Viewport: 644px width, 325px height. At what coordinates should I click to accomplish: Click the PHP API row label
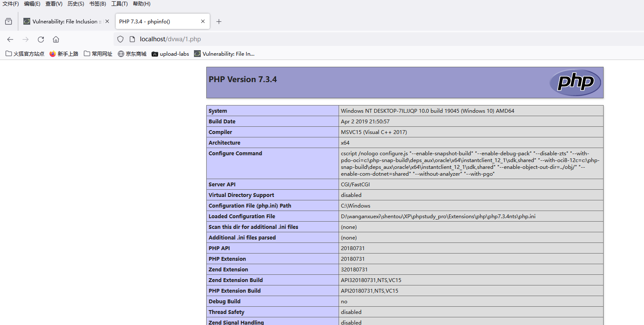click(219, 248)
